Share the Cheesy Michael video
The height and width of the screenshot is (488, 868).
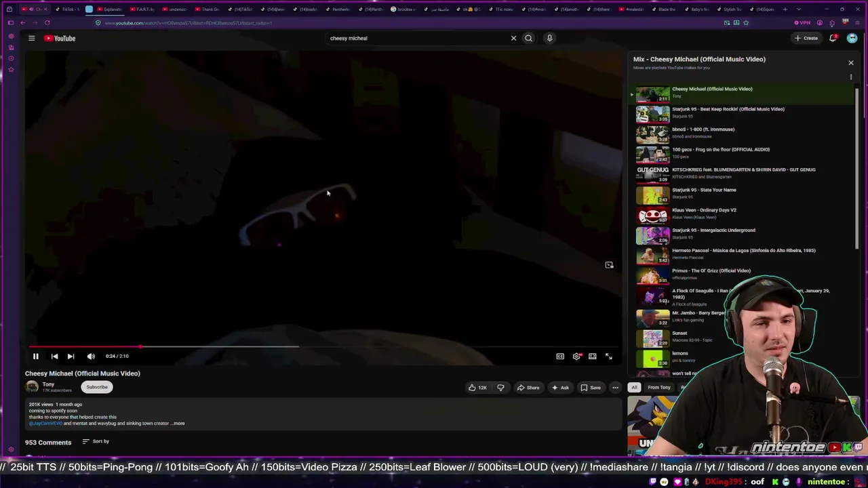[x=528, y=388]
